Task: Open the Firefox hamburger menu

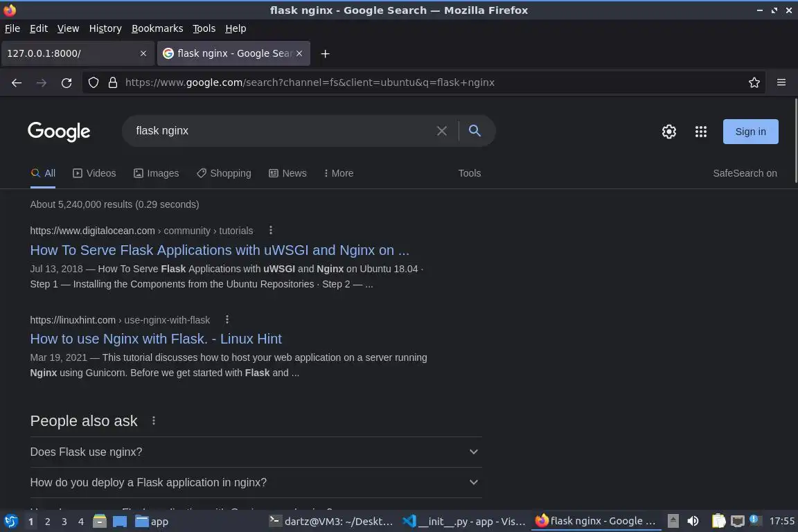Action: 781,82
